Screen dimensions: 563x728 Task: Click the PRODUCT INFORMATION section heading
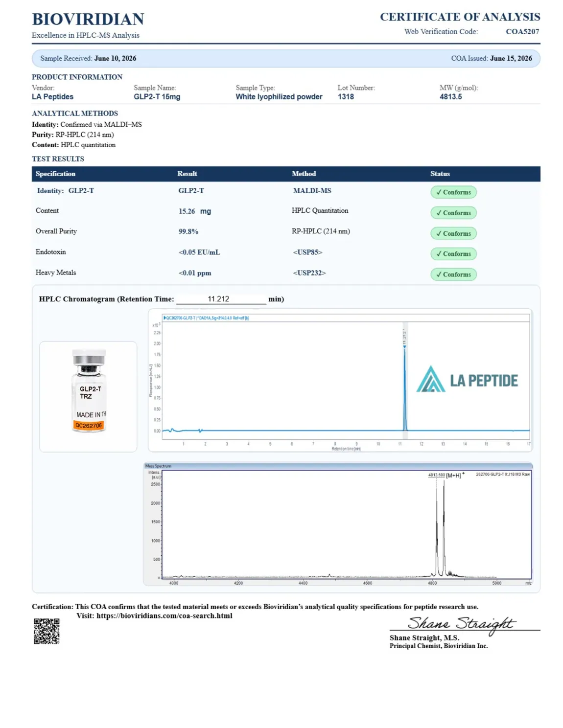coord(77,77)
